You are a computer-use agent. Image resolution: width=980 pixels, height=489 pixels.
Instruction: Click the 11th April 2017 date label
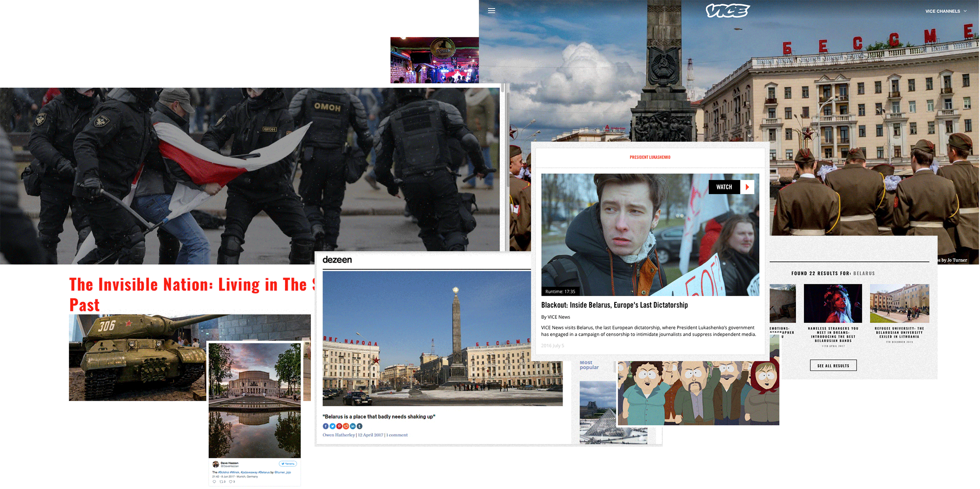tap(833, 346)
